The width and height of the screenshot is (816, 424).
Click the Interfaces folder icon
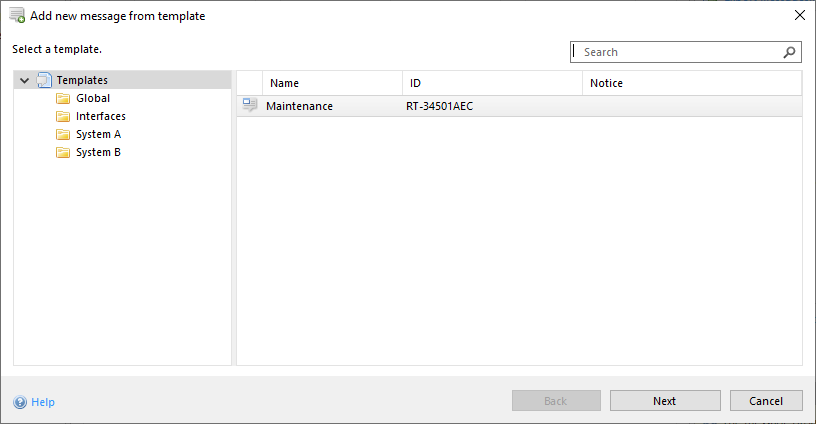pyautogui.click(x=63, y=116)
